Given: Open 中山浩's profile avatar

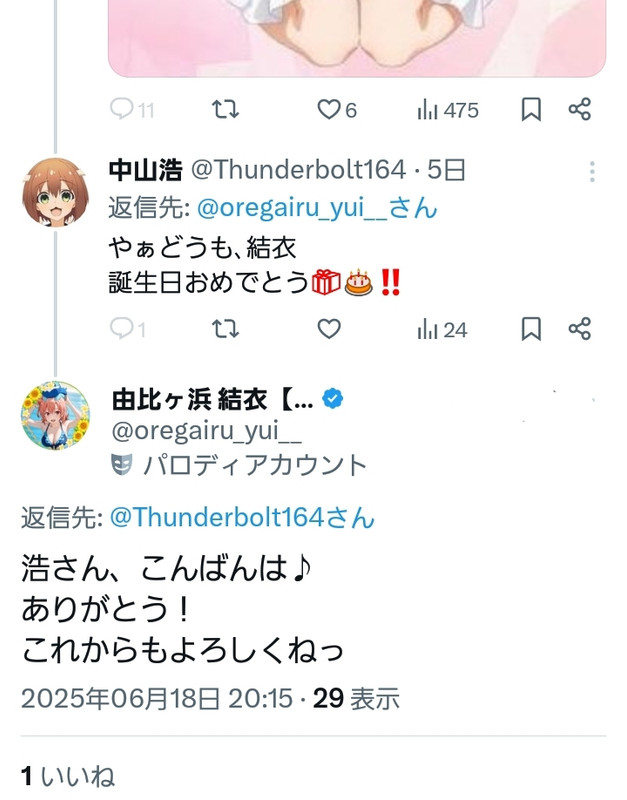Looking at the screenshot, I should tap(55, 192).
